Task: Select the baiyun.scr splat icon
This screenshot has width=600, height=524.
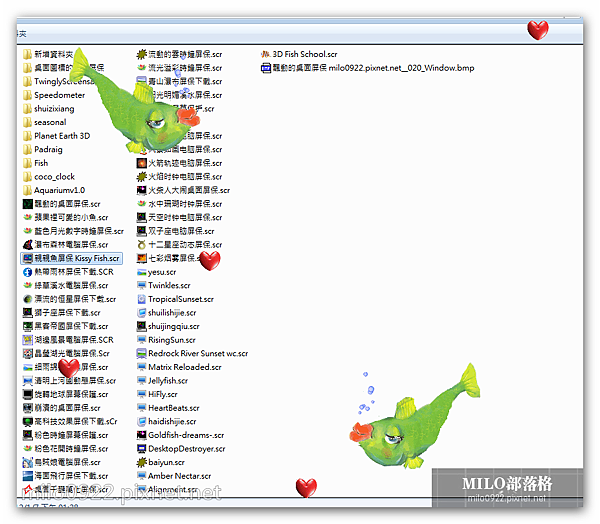Action: (142, 462)
